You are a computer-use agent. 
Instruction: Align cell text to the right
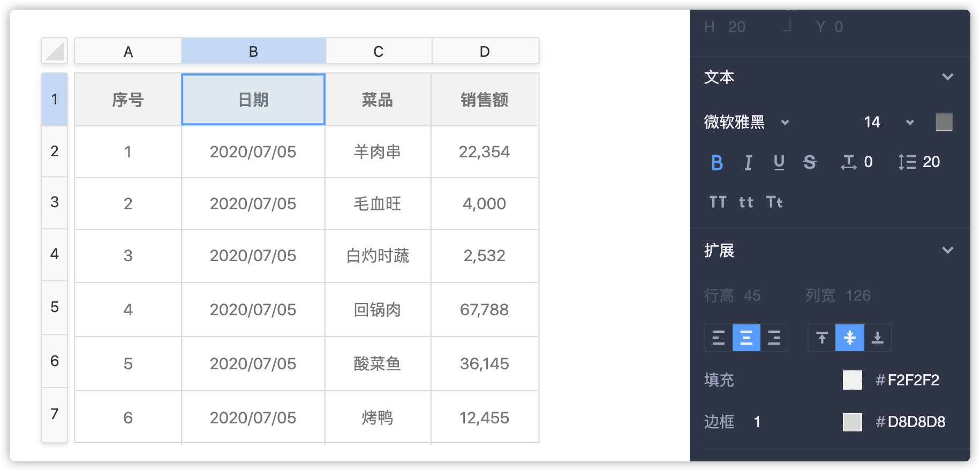(x=774, y=338)
